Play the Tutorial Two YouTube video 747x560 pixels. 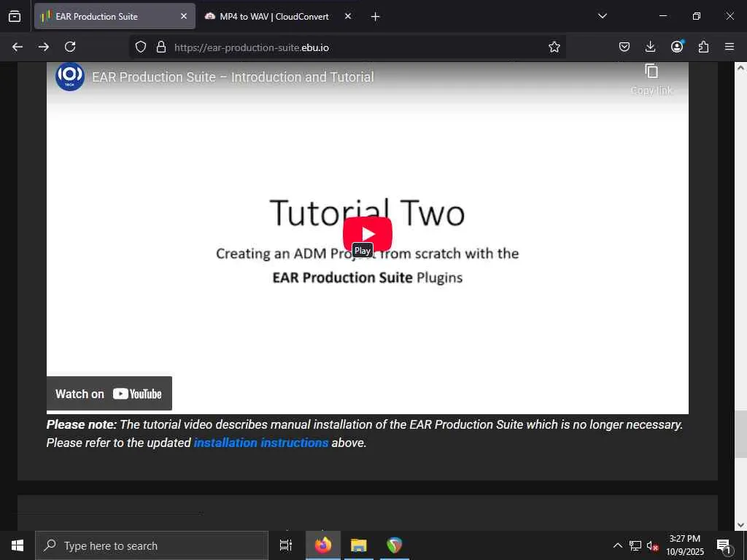pos(368,234)
